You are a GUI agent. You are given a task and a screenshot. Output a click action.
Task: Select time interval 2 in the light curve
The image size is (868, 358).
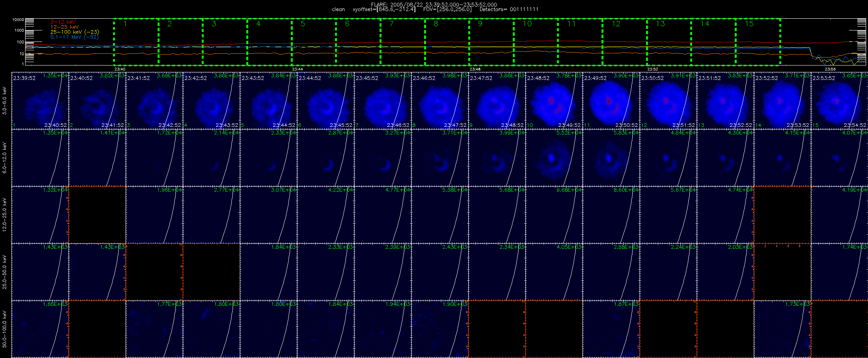(x=180, y=42)
